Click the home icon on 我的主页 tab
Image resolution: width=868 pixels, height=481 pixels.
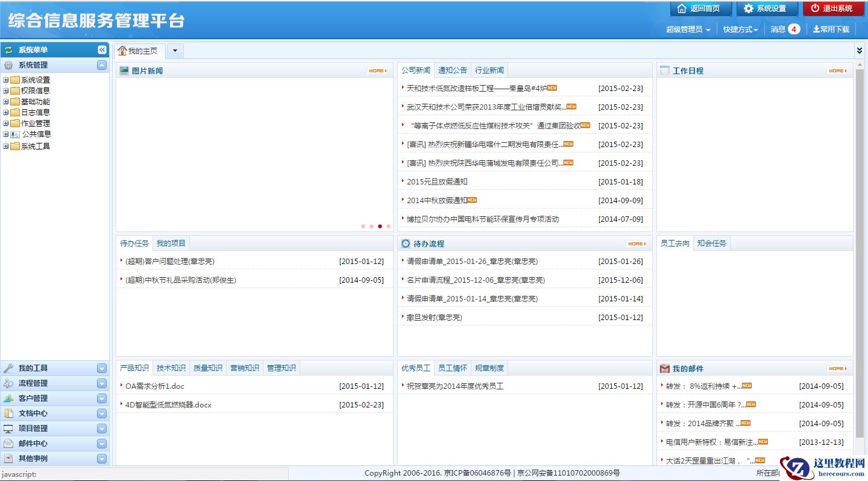click(122, 51)
